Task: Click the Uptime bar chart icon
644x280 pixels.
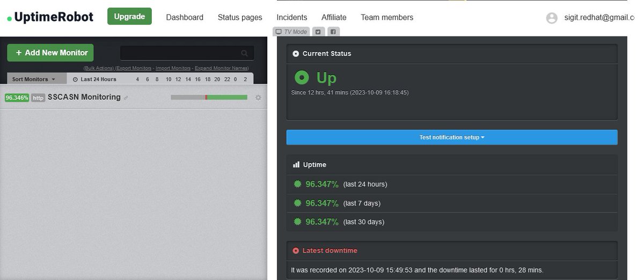Action: click(296, 165)
